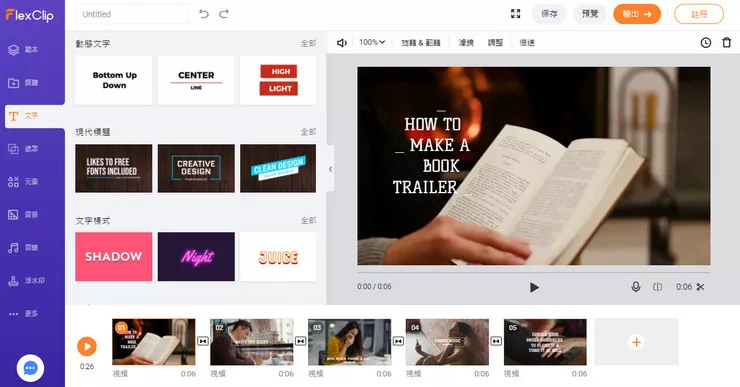
Task: Mute the clip volume speaker icon
Action: (x=342, y=43)
